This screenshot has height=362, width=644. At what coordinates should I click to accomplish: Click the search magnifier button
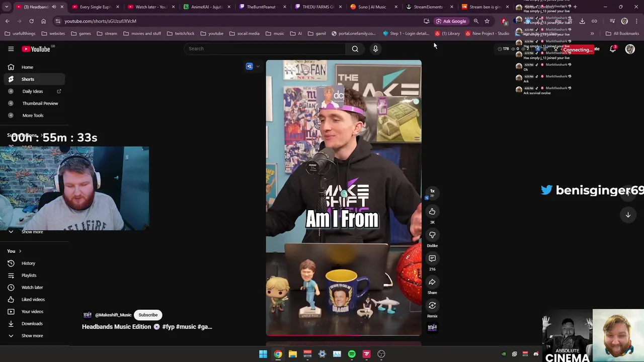(x=355, y=49)
